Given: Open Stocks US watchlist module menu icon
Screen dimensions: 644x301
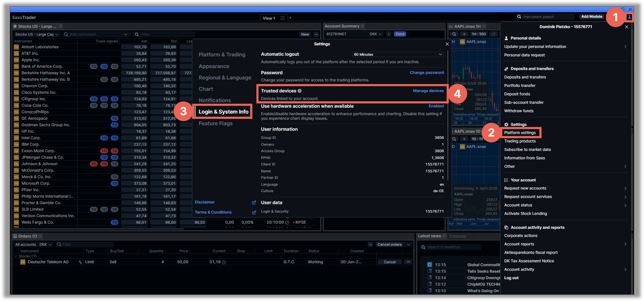Looking at the screenshot, I should [60, 26].
